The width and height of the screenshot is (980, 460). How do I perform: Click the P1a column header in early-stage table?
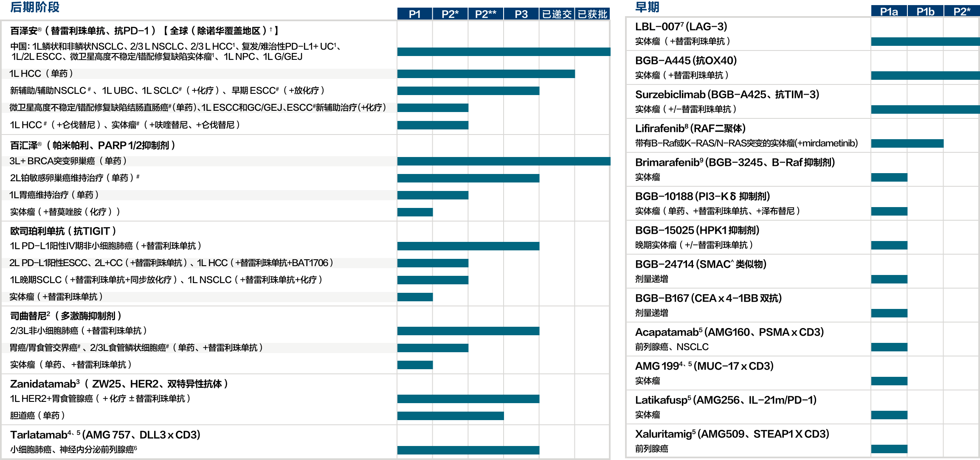[x=889, y=11]
